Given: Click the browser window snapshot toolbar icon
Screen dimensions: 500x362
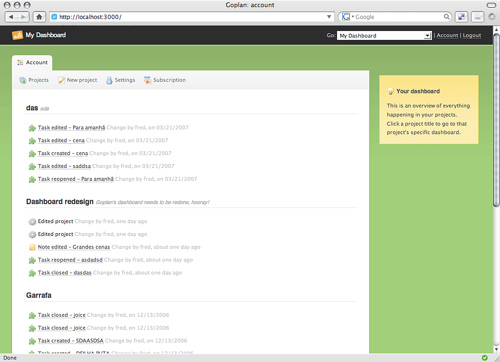Looking at the screenshot, I should (x=461, y=17).
